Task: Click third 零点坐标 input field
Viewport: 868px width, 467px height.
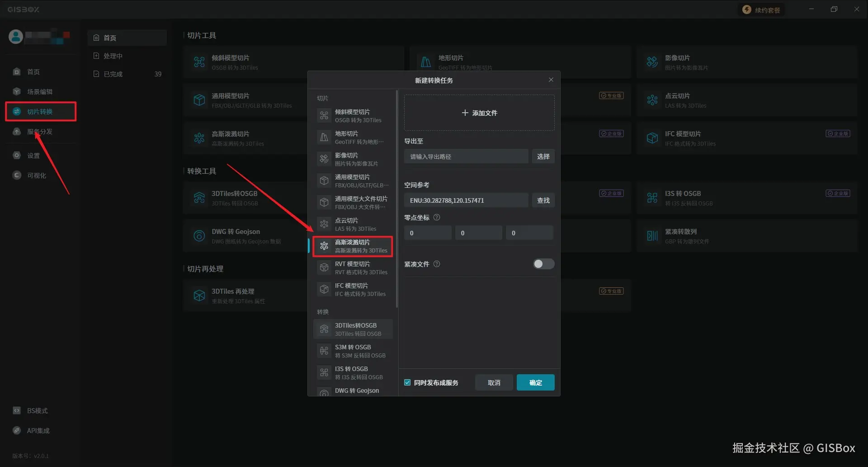Action: tap(529, 233)
